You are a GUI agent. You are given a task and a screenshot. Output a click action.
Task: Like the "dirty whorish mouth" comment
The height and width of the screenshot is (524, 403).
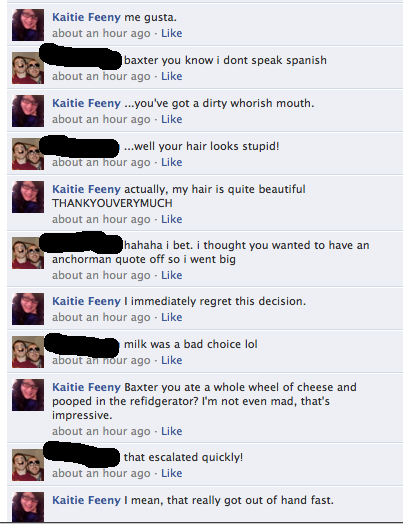pos(172,119)
